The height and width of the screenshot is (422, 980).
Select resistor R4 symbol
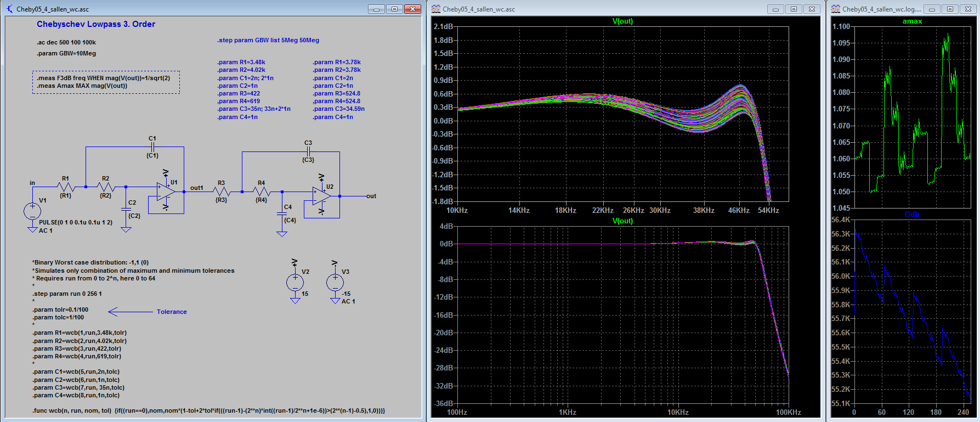click(x=262, y=192)
